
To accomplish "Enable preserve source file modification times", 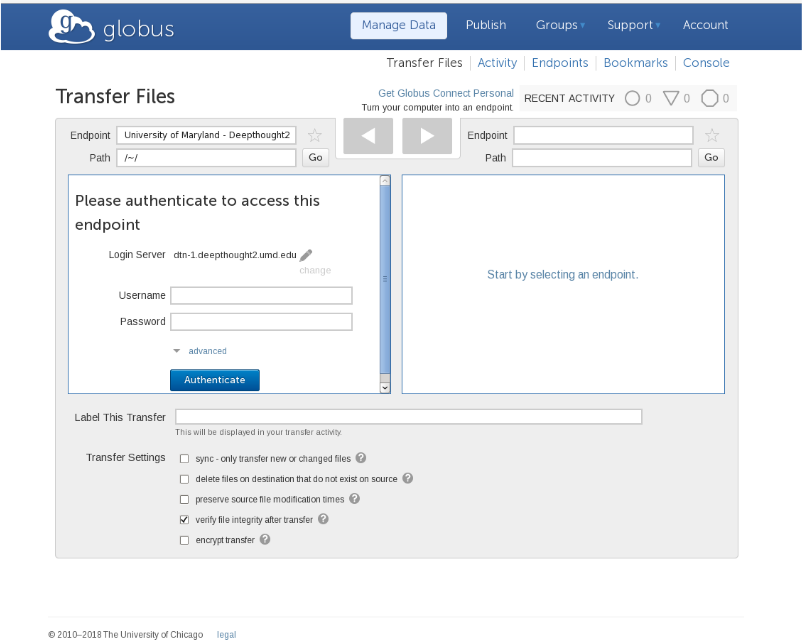I will tap(184, 500).
